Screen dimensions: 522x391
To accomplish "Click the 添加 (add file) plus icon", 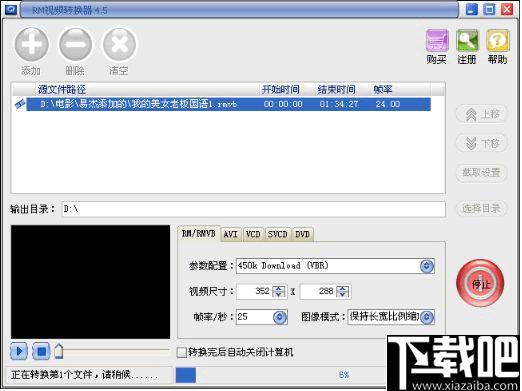I will pos(31,44).
